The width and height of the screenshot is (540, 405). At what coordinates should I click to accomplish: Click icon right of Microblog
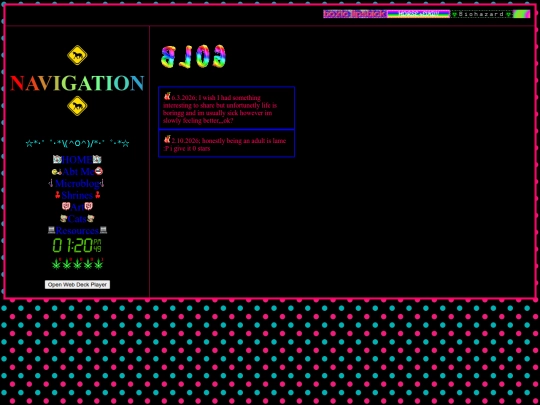[102, 183]
